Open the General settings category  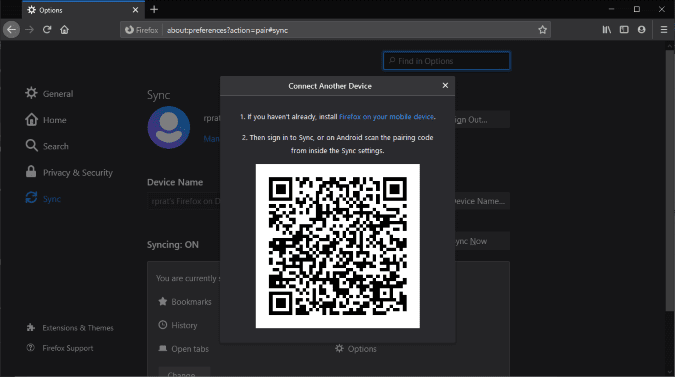(x=49, y=93)
